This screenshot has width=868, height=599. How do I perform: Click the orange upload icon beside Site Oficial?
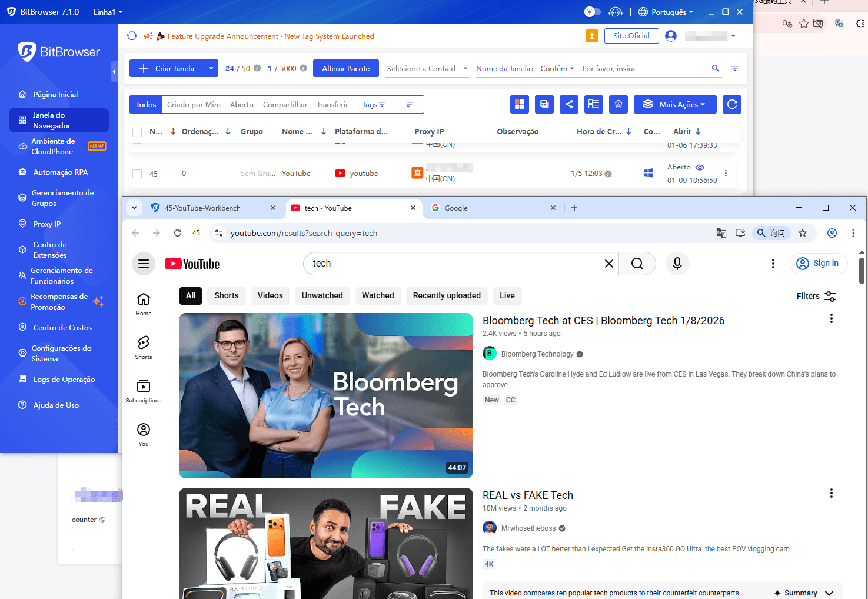coord(591,36)
